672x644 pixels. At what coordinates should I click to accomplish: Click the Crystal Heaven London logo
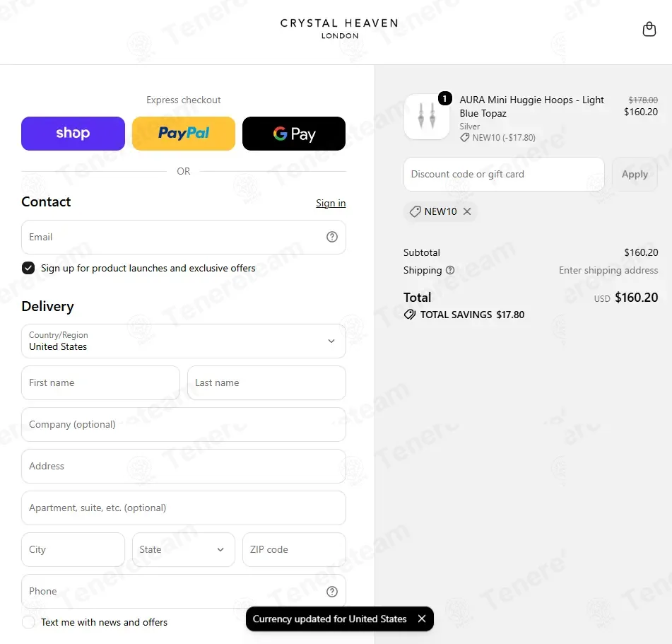339,29
